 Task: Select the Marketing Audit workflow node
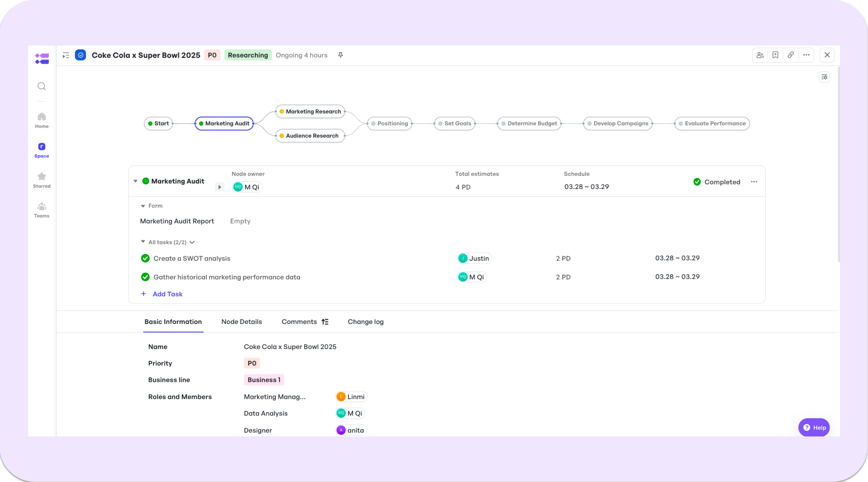click(224, 124)
